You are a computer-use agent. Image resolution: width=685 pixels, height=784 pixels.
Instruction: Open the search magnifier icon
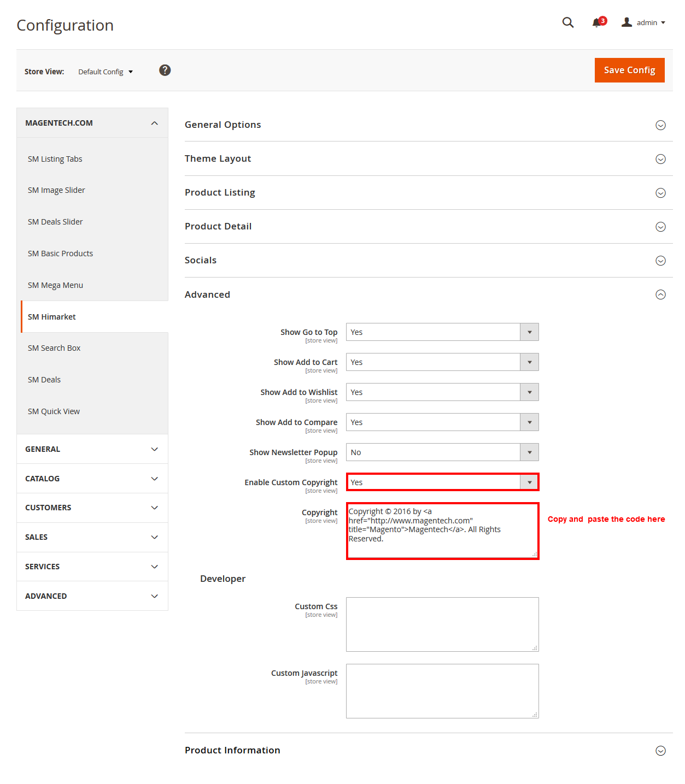pos(568,22)
